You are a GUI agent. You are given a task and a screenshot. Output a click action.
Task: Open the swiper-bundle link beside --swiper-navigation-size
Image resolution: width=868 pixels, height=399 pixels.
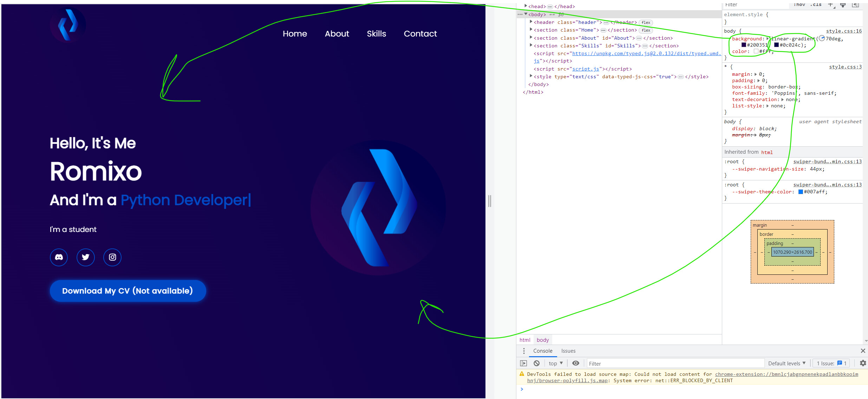(827, 161)
